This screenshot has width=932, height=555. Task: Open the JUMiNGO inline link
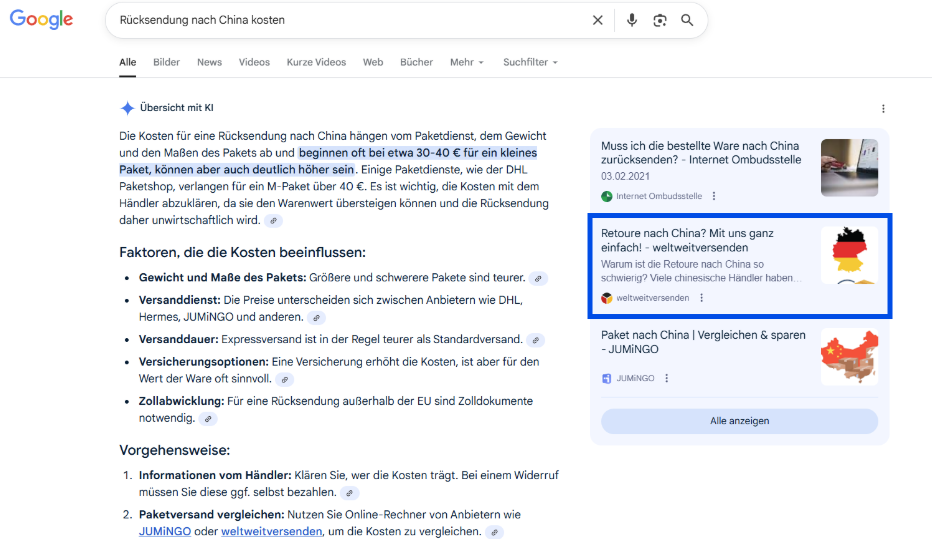[x=165, y=531]
